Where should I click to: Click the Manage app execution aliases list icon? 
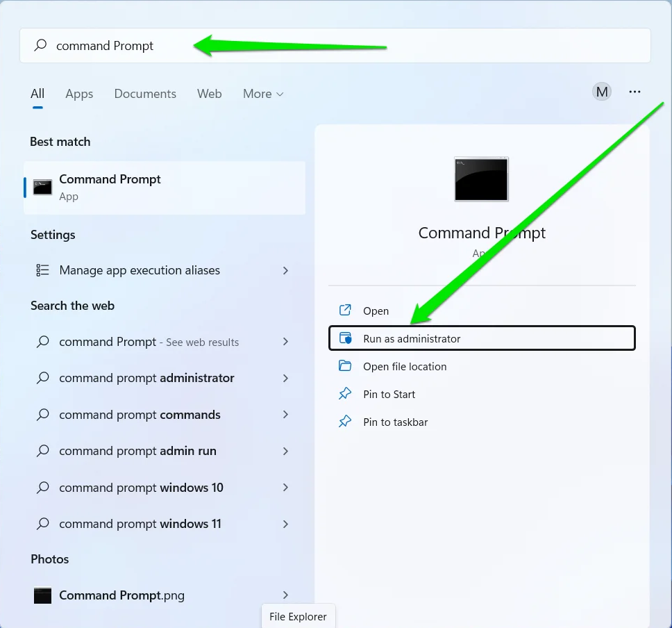42,270
